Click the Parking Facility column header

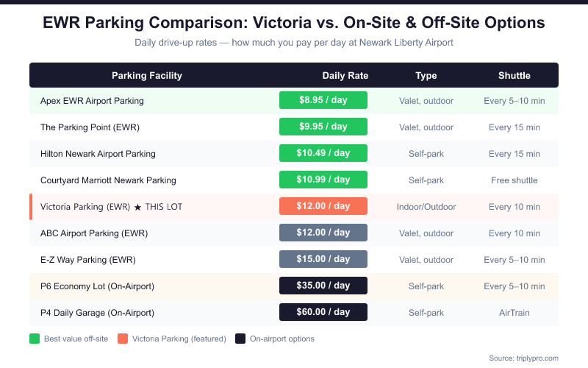[147, 76]
